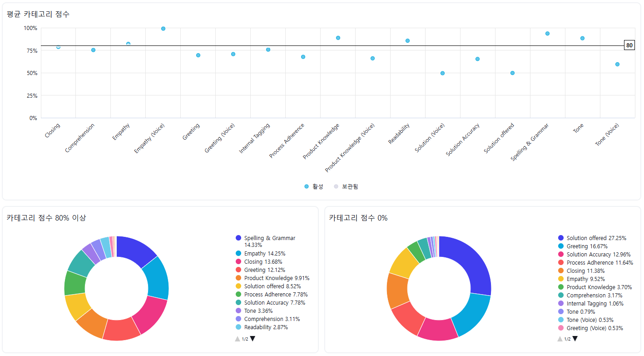Click the Product Knowledge scatter data point
644x356 pixels.
tap(338, 38)
